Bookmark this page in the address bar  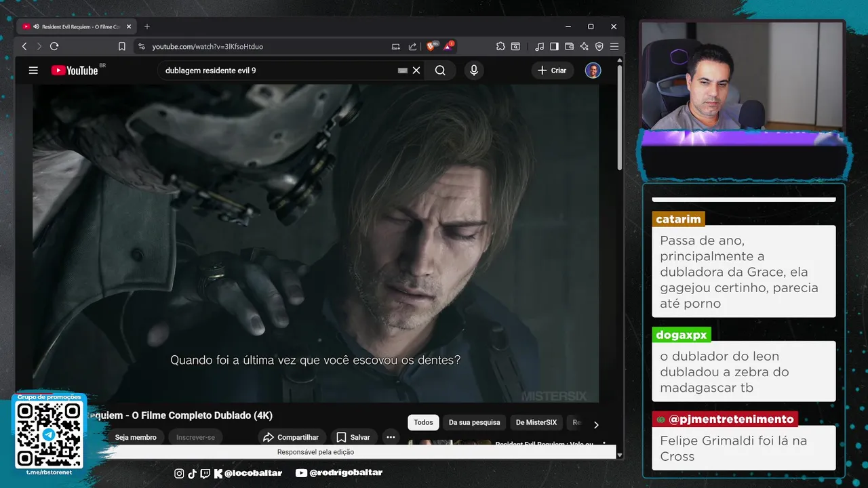tap(122, 46)
